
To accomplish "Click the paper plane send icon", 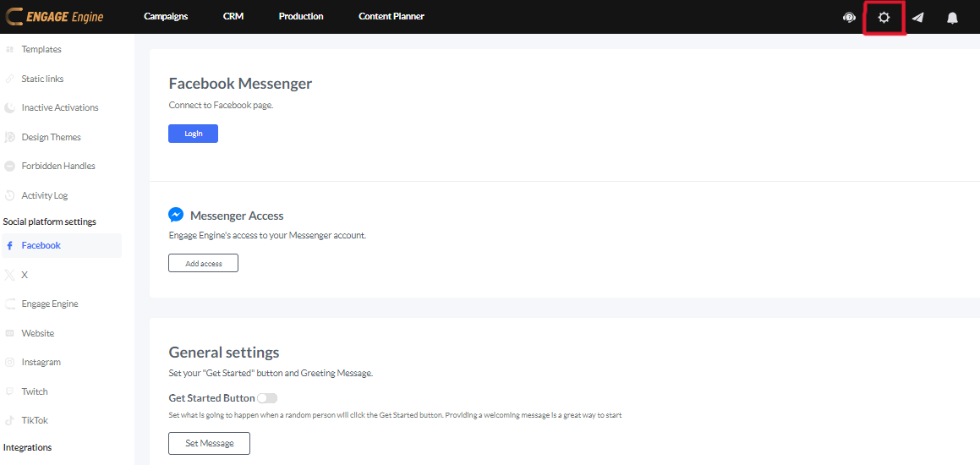I will click(x=917, y=18).
